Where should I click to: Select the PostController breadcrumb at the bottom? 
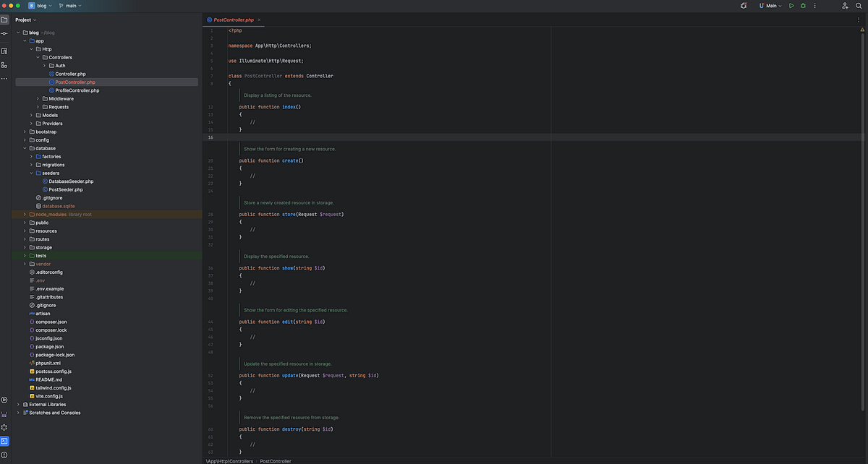click(x=276, y=460)
